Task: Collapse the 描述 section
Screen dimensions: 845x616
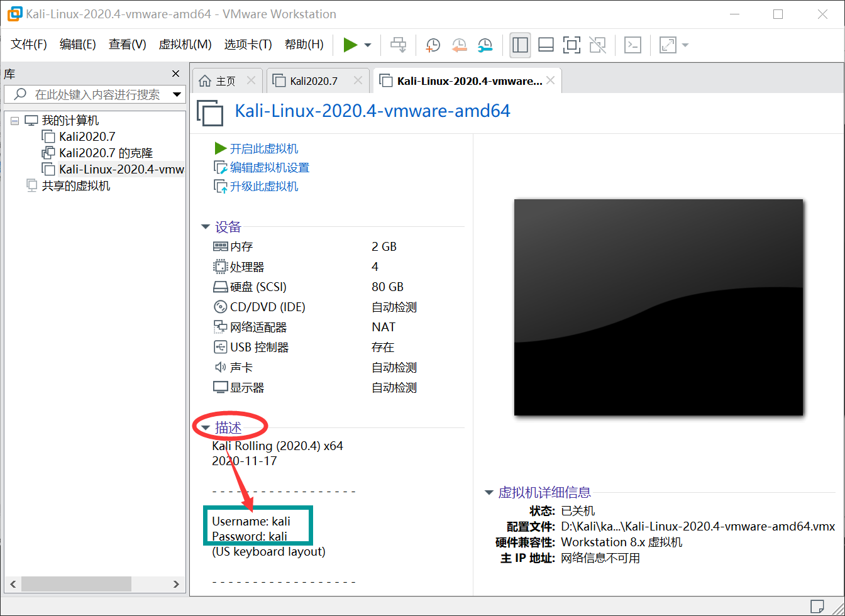Action: [206, 428]
